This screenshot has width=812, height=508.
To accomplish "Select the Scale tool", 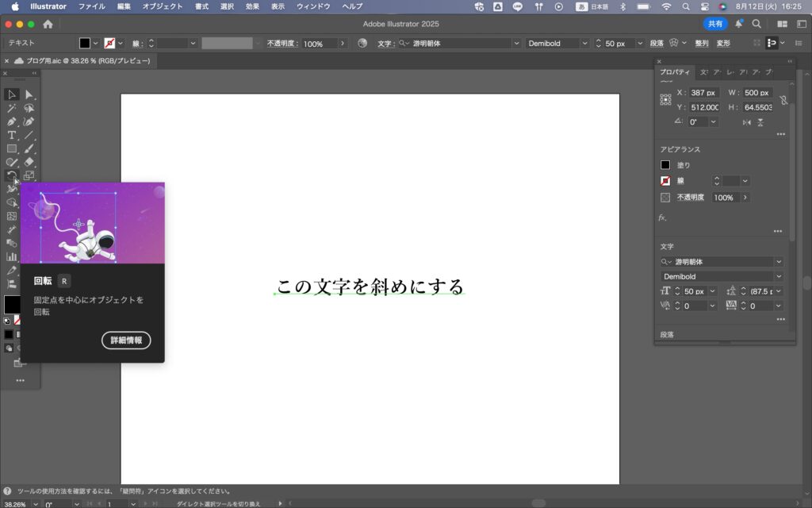I will [x=29, y=175].
